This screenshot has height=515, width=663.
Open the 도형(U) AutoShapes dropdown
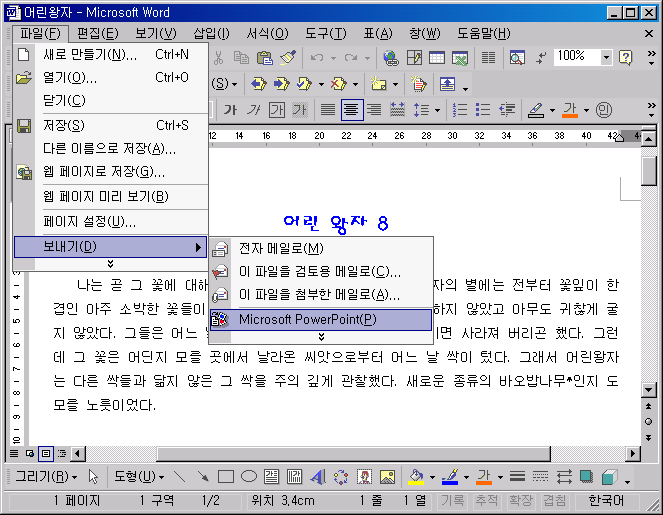(139, 477)
